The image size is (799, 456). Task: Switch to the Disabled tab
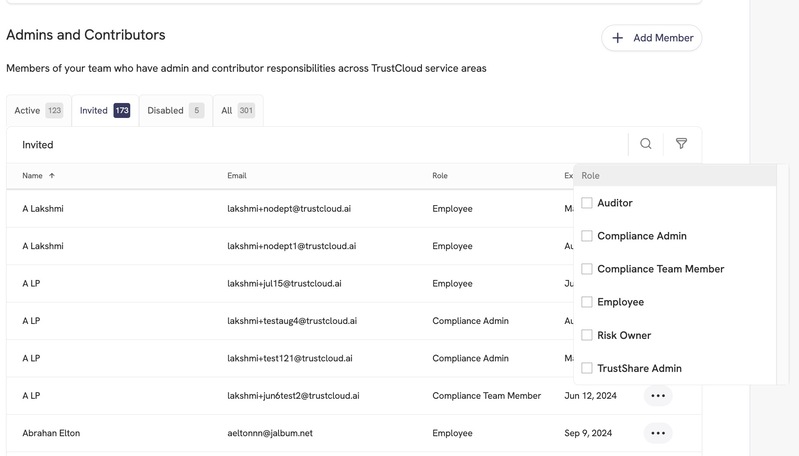pyautogui.click(x=175, y=111)
